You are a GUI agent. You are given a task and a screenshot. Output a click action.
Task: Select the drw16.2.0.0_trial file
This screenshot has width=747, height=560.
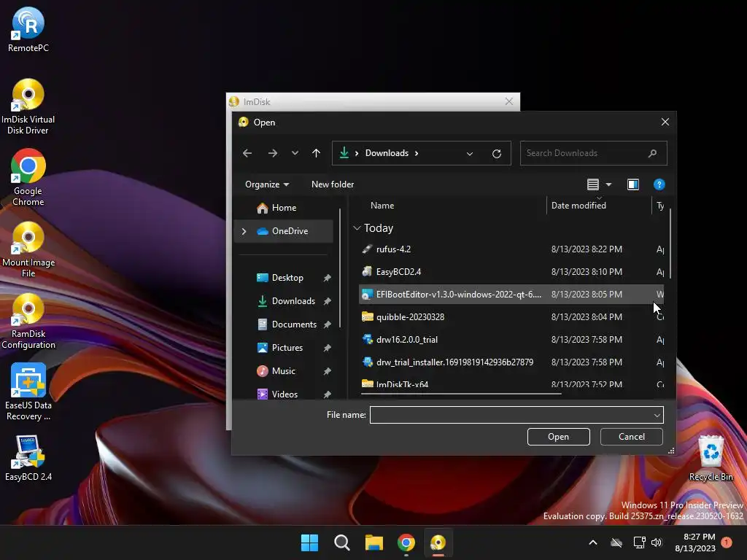point(511,340)
